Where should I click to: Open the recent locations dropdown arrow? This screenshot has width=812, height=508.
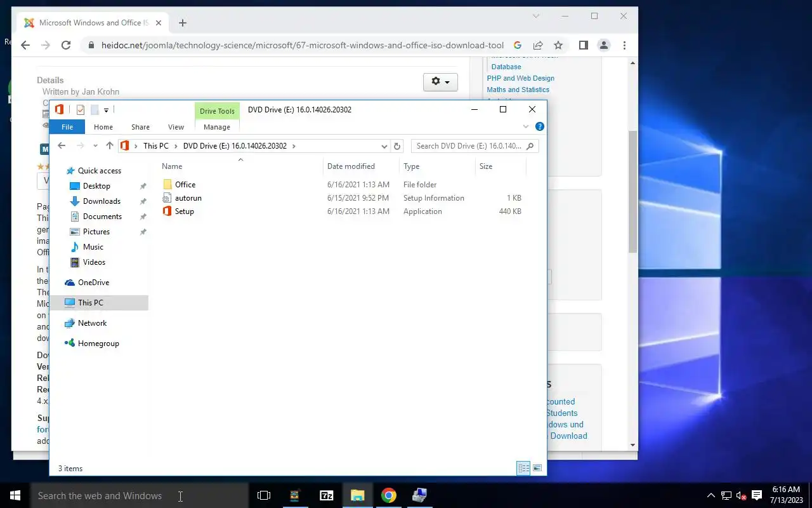[95, 146]
